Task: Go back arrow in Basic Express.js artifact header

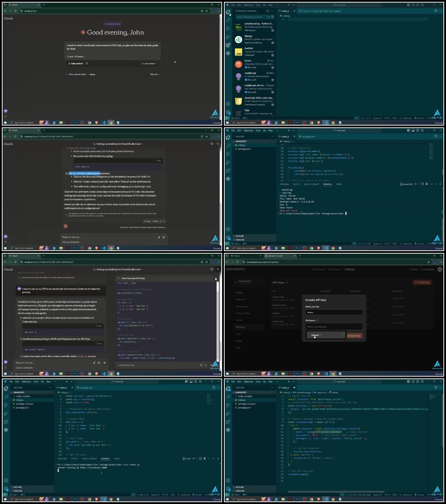Action: [119, 278]
